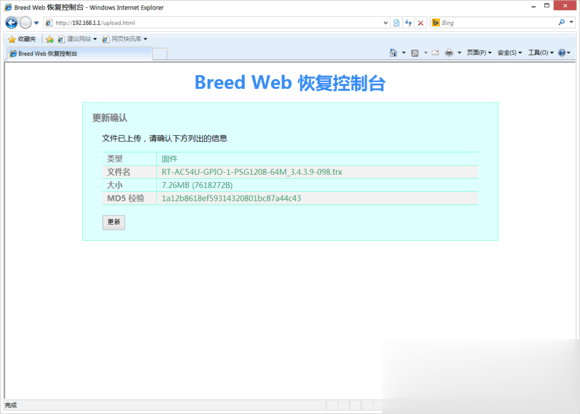Image resolution: width=580 pixels, height=414 pixels.
Task: Select the Breed Web 恢复控制台 tab
Action: coord(79,54)
